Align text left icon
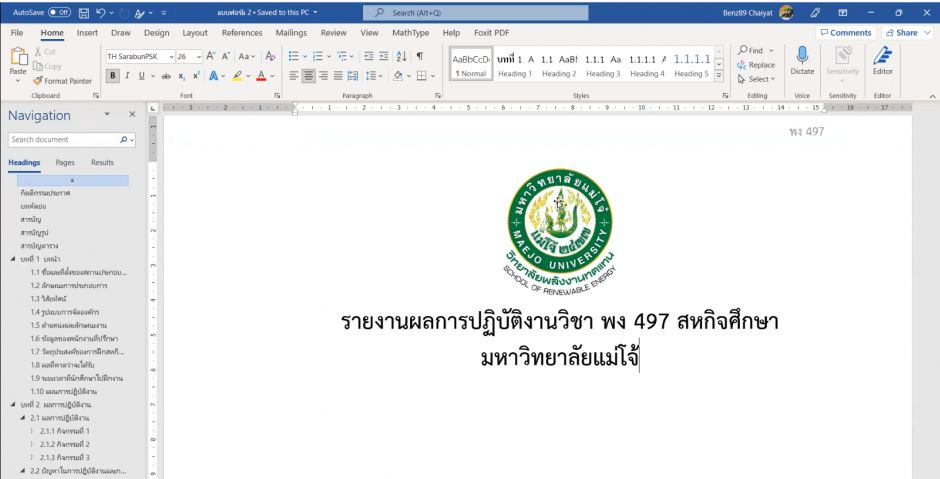Viewport: 940px width, 479px height. pyautogui.click(x=294, y=76)
